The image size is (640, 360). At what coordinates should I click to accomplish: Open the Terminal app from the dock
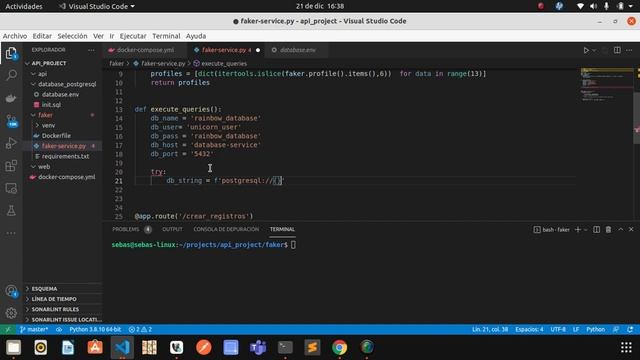[285, 347]
